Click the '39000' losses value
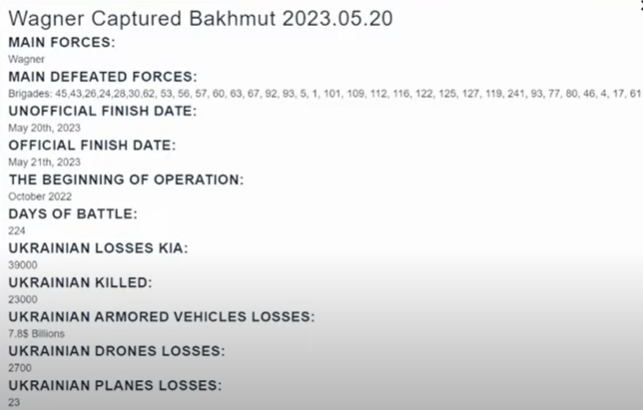 23,265
